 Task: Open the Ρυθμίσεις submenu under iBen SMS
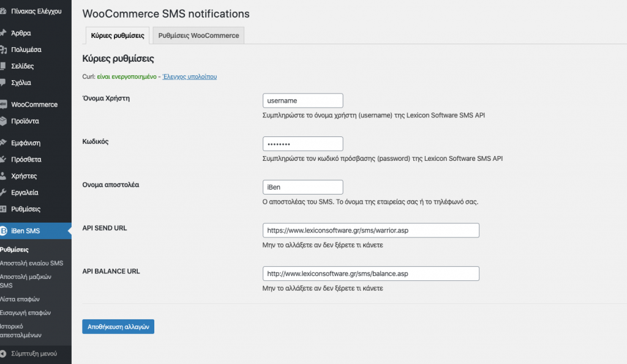click(15, 250)
